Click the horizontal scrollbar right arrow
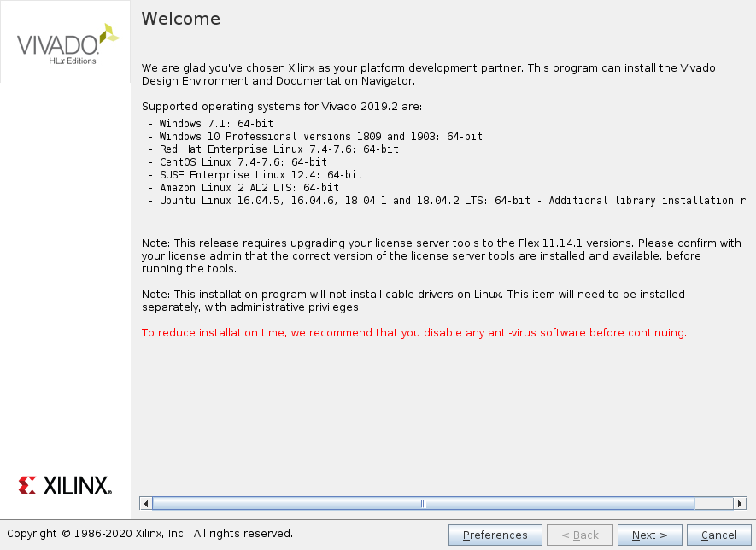 pyautogui.click(x=740, y=503)
